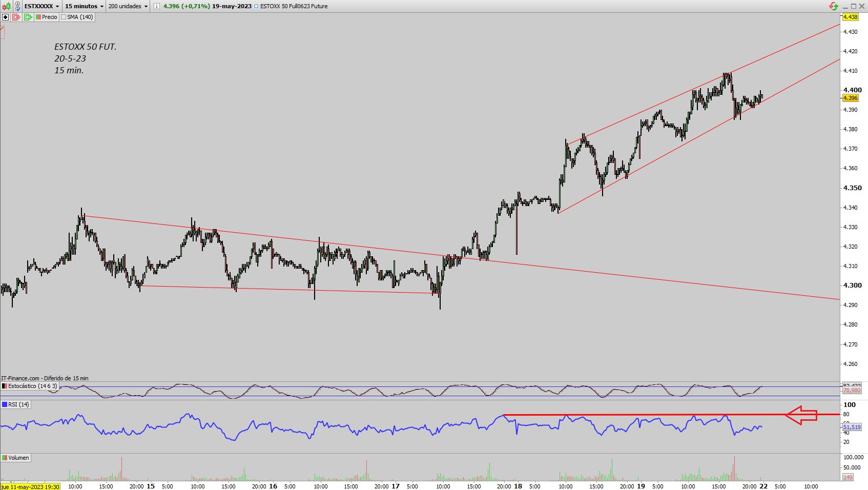Click the 4.300 price axis label
Image resolution: width=868 pixels, height=490 pixels.
pyautogui.click(x=852, y=285)
